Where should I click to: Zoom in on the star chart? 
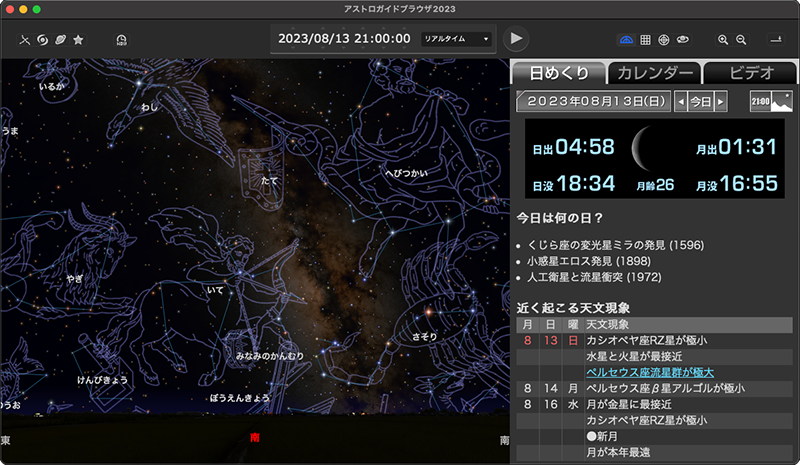[723, 40]
